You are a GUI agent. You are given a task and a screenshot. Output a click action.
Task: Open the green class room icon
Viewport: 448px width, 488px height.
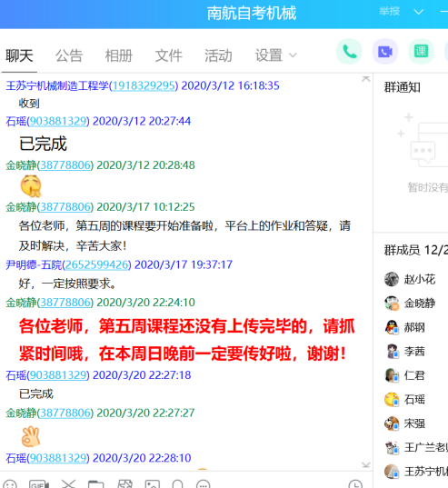click(421, 52)
